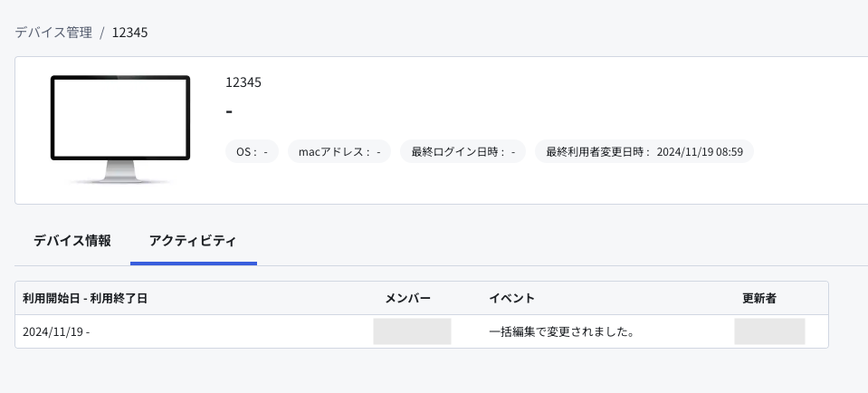
Task: Switch to the デバイス情報 tab
Action: pos(72,241)
